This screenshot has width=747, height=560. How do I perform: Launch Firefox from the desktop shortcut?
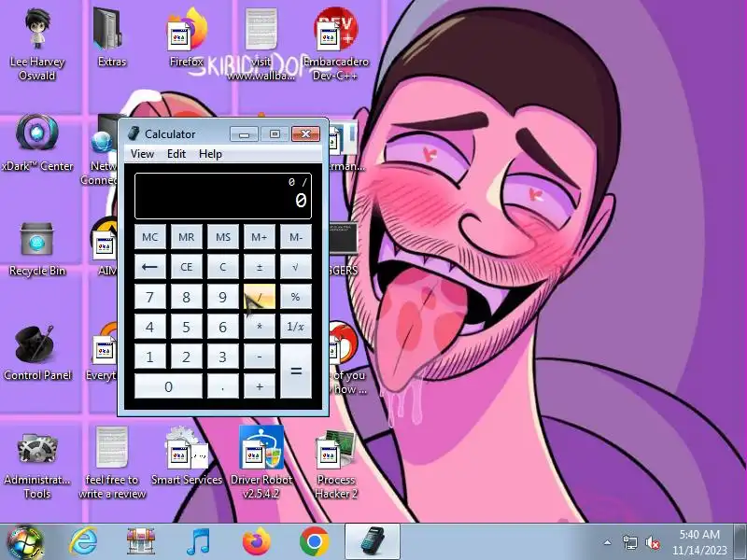[x=187, y=37]
